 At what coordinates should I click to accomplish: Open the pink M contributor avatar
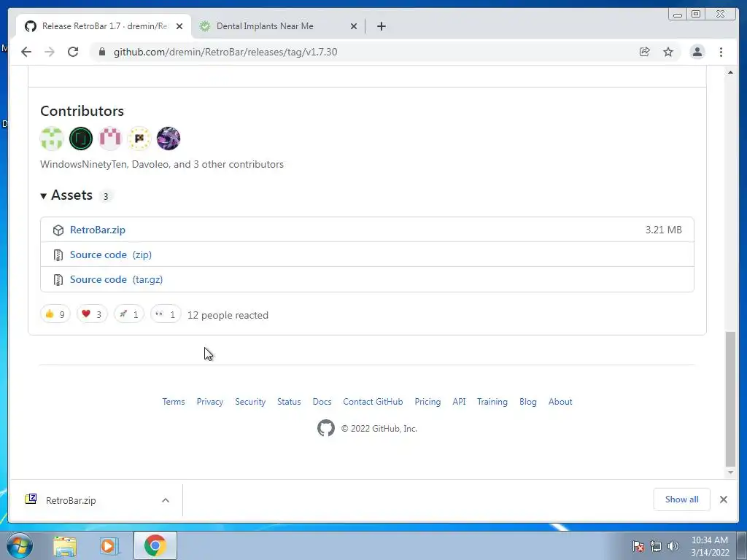pyautogui.click(x=110, y=139)
